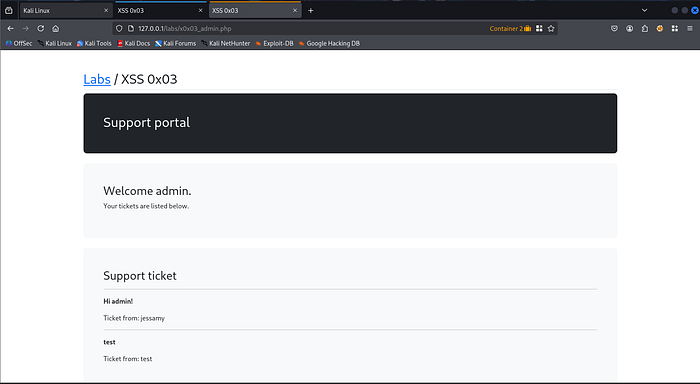
Task: Open the Firefox hamburger menu
Action: click(690, 29)
